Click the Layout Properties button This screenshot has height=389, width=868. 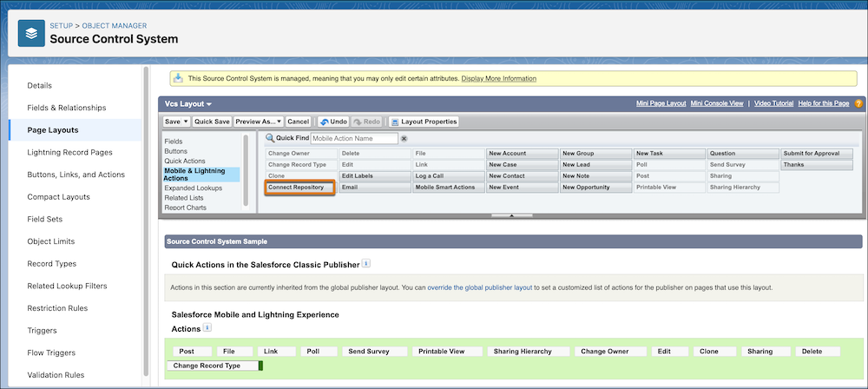424,122
